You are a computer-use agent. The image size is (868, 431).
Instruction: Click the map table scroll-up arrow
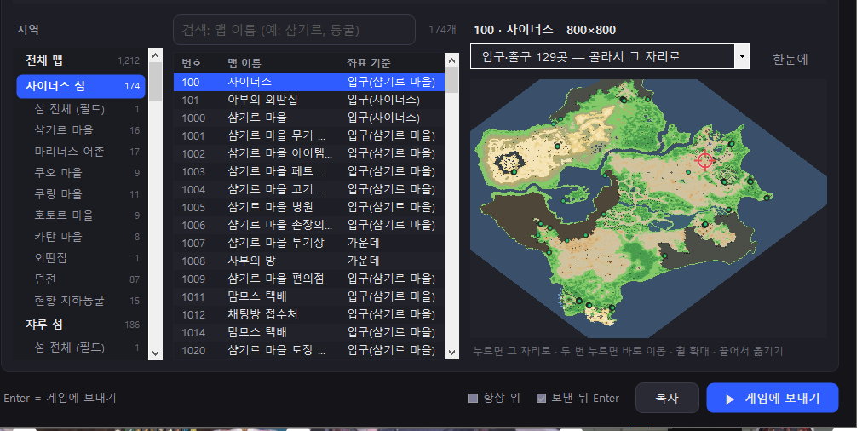[451, 60]
